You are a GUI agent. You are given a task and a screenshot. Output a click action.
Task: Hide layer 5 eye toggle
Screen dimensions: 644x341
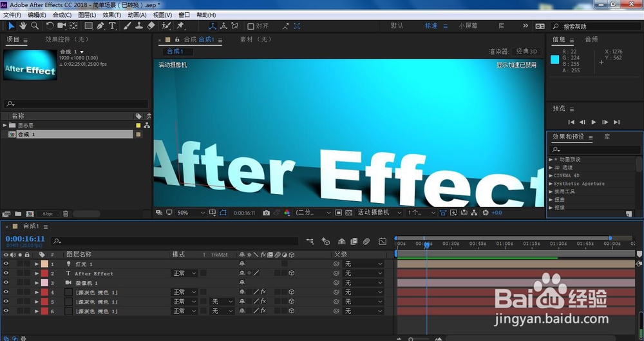6,302
